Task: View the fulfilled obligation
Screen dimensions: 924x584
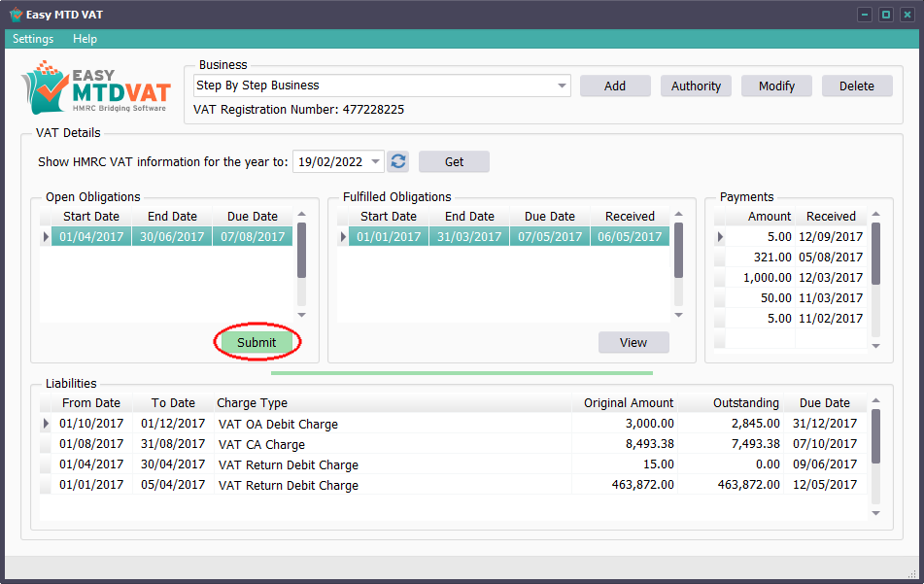Action: [x=633, y=342]
